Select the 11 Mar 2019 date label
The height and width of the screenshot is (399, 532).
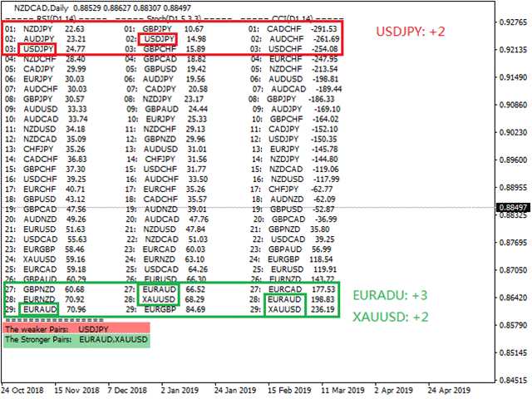(x=342, y=391)
